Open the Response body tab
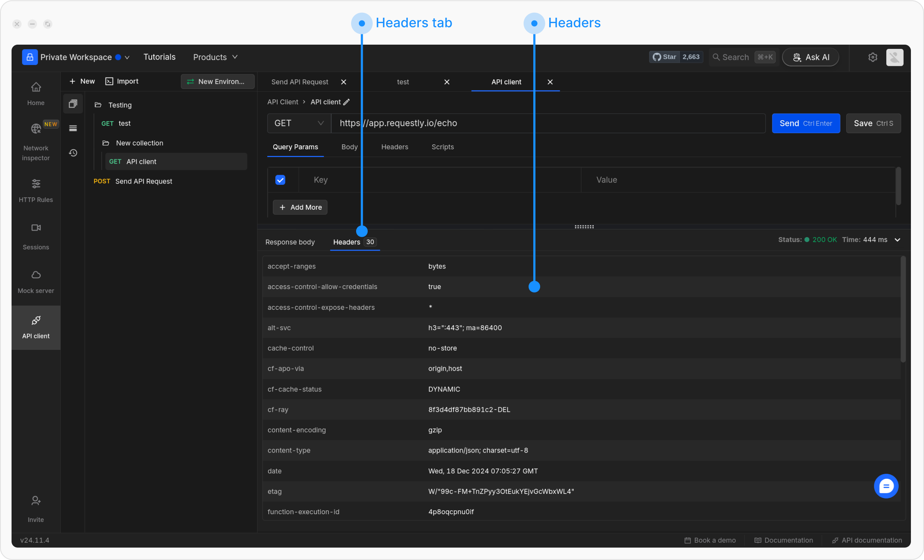The width and height of the screenshot is (924, 560). pos(290,242)
